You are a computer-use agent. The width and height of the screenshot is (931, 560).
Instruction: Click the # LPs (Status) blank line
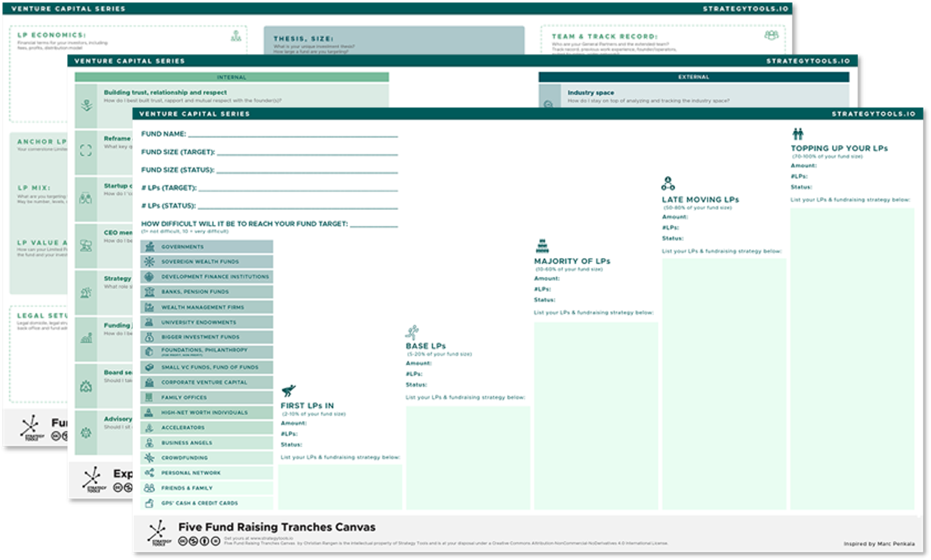[x=297, y=206]
